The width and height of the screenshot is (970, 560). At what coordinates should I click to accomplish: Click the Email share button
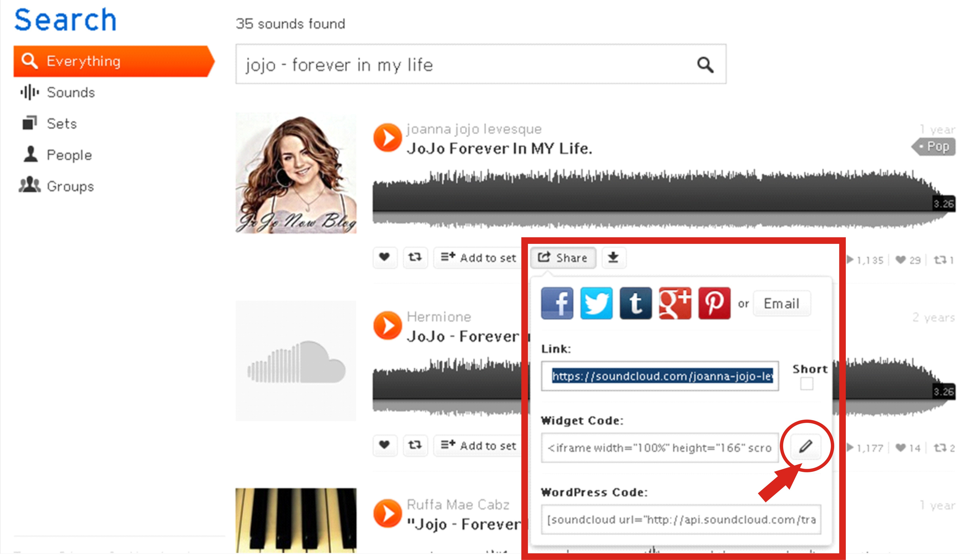(x=781, y=303)
